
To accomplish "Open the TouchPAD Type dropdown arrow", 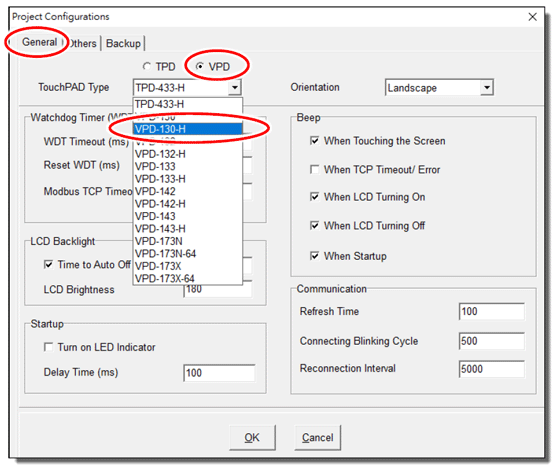I will [235, 87].
